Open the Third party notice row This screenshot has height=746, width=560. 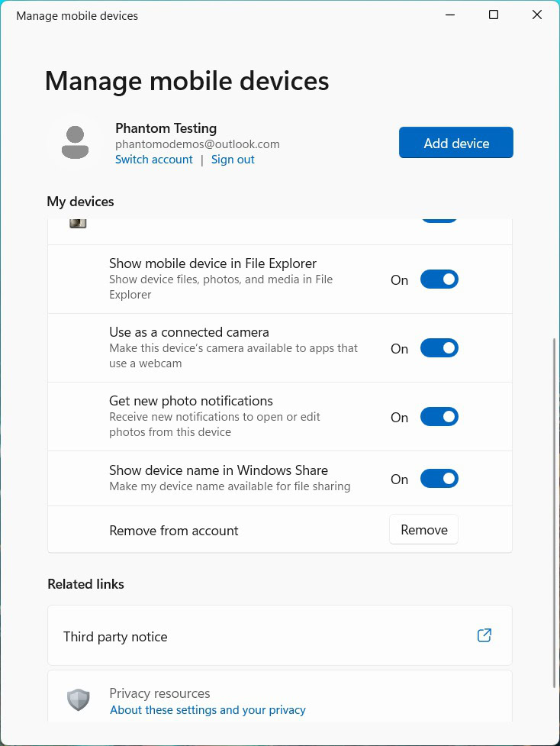point(279,636)
